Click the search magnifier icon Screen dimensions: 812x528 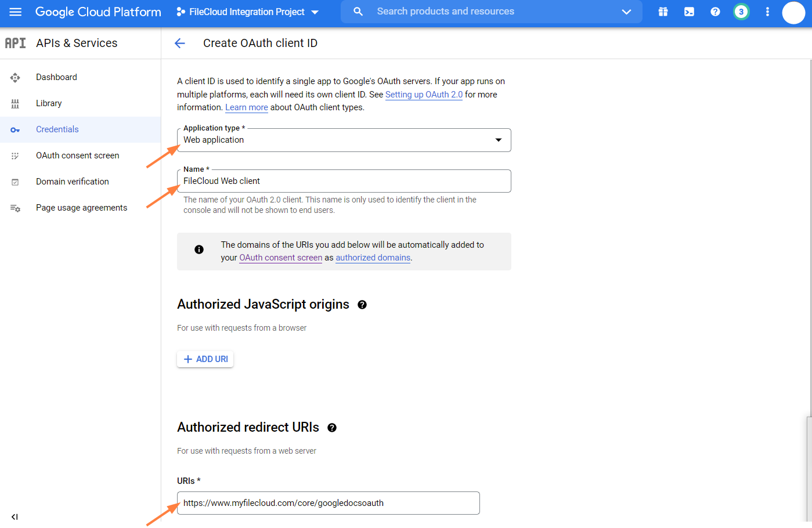(x=358, y=11)
